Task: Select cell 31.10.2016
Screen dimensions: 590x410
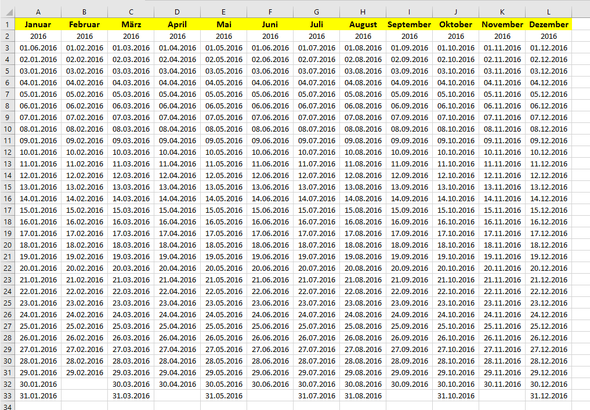Action: coord(456,396)
